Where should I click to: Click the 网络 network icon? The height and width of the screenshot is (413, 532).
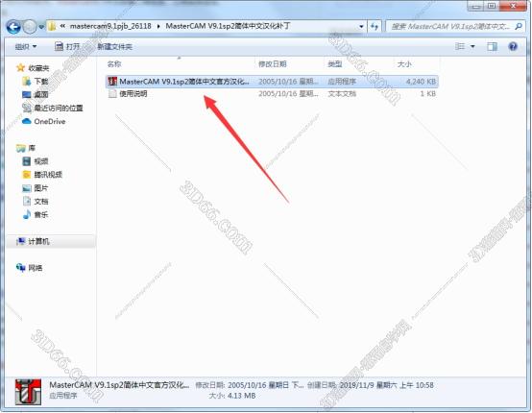click(21, 268)
